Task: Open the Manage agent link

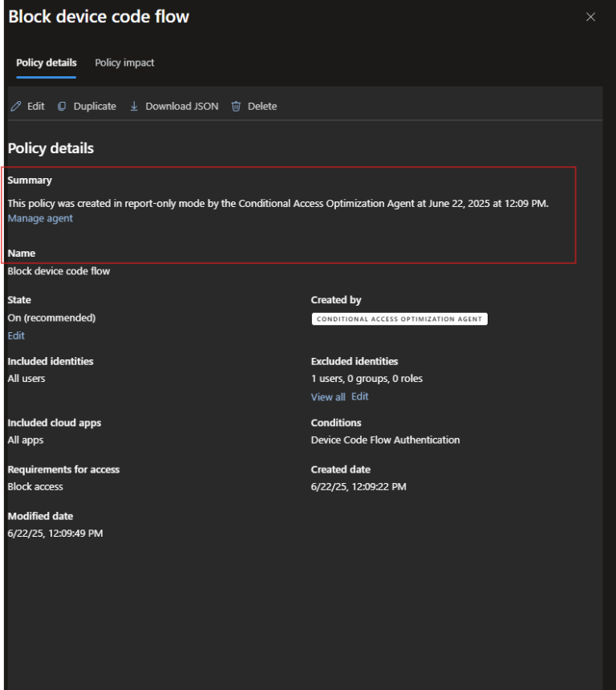Action: tap(39, 217)
